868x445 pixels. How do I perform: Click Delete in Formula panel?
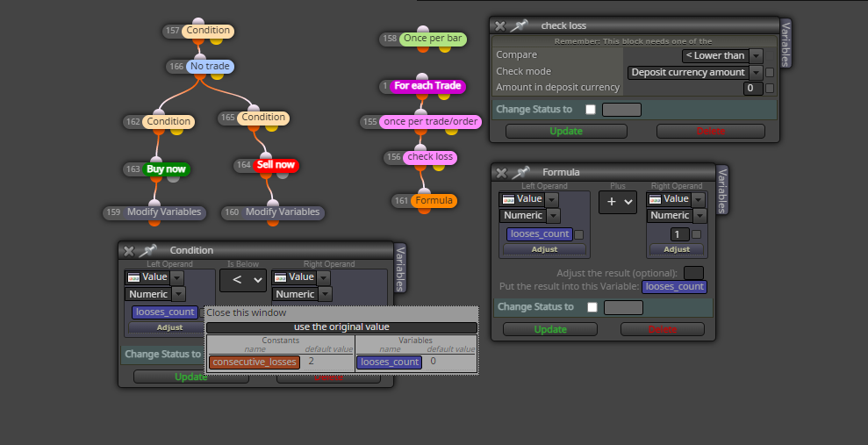coord(663,329)
